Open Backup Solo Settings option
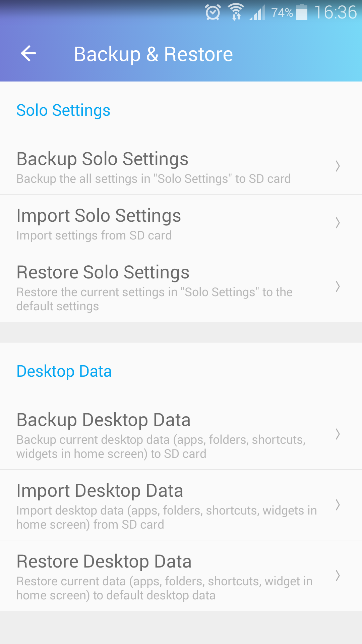 154,167
